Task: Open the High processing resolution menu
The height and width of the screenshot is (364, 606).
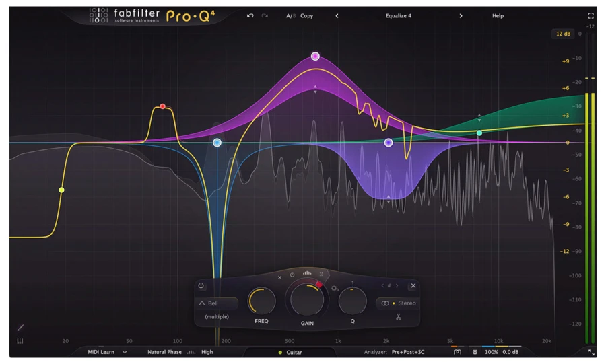Action: tap(207, 352)
